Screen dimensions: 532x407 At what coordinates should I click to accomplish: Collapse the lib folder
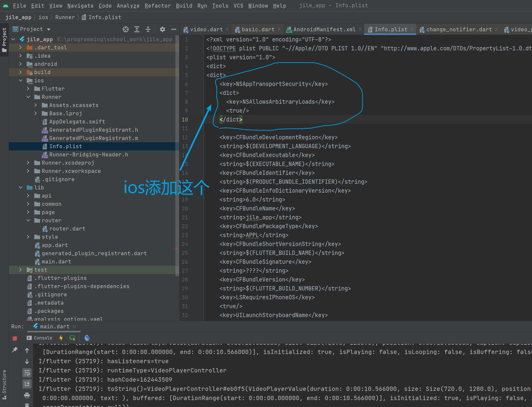tap(21, 187)
